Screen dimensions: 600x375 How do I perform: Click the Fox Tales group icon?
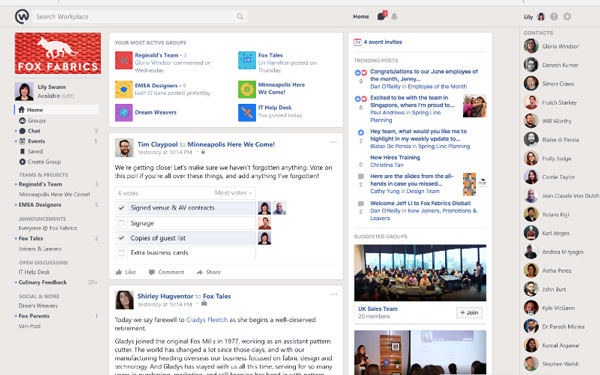[x=247, y=60]
